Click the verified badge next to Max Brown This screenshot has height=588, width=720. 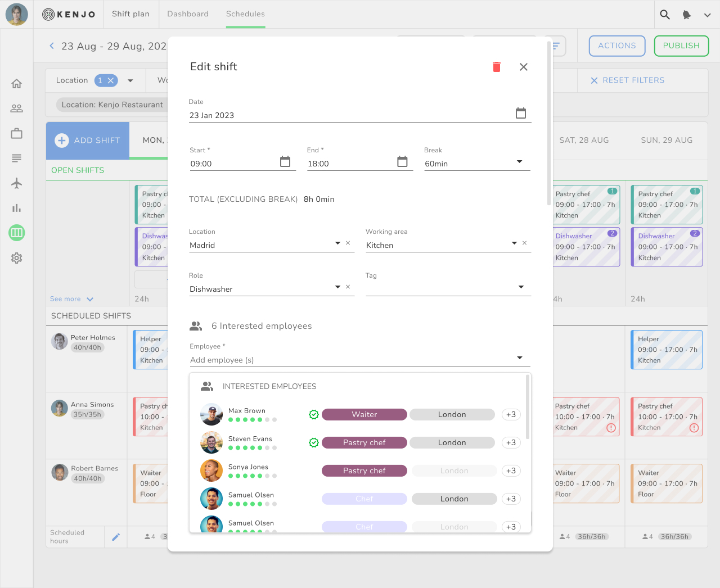(313, 414)
